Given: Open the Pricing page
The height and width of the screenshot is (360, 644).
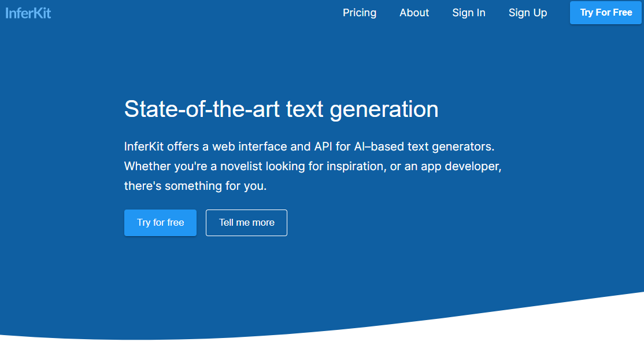Looking at the screenshot, I should tap(359, 13).
